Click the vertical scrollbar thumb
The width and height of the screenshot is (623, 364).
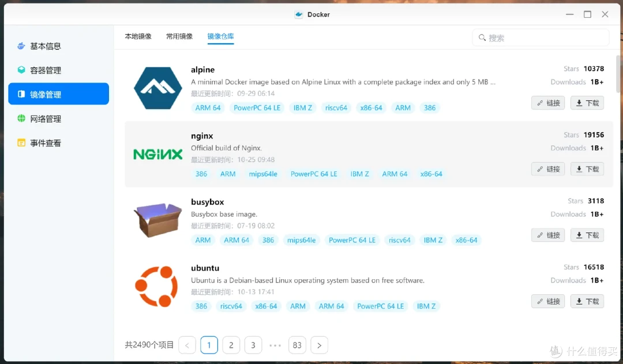point(618,74)
